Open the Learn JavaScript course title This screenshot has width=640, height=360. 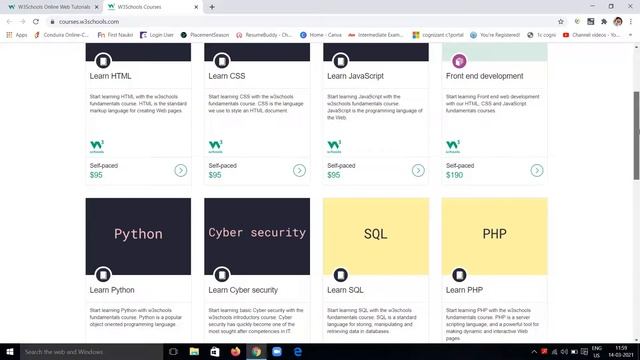pos(355,76)
